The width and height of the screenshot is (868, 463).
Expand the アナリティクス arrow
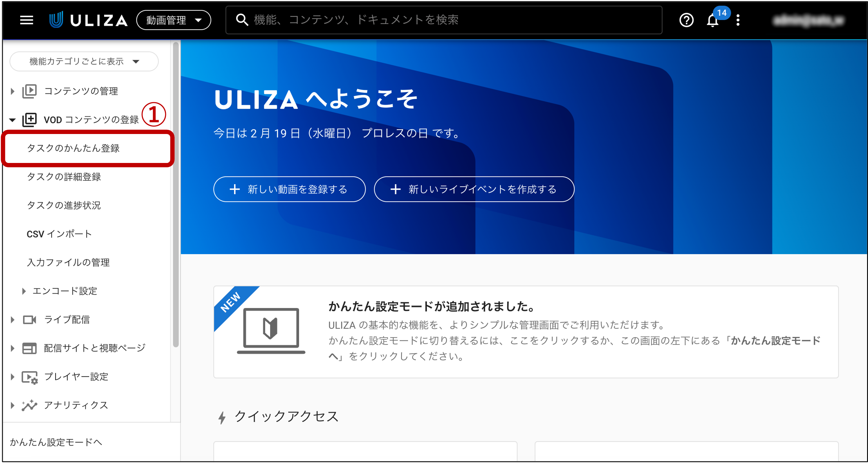[12, 405]
